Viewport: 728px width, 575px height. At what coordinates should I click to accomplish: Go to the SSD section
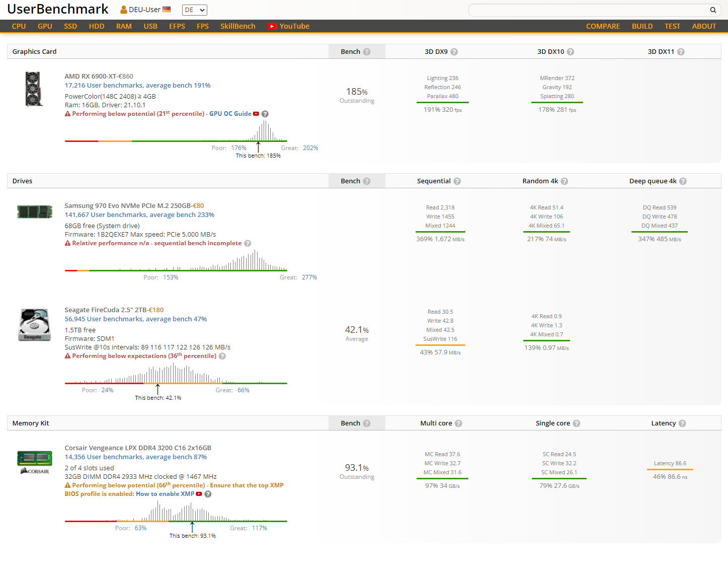70,26
